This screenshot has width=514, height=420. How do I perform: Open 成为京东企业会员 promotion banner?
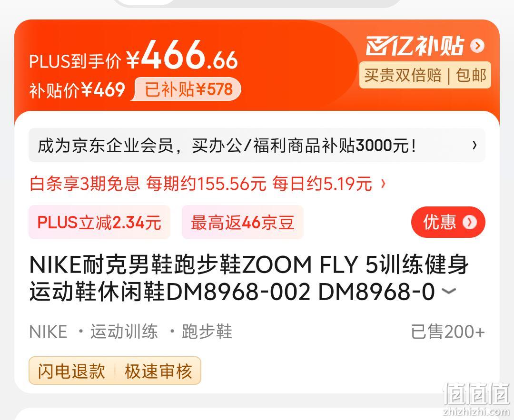[x=257, y=145]
